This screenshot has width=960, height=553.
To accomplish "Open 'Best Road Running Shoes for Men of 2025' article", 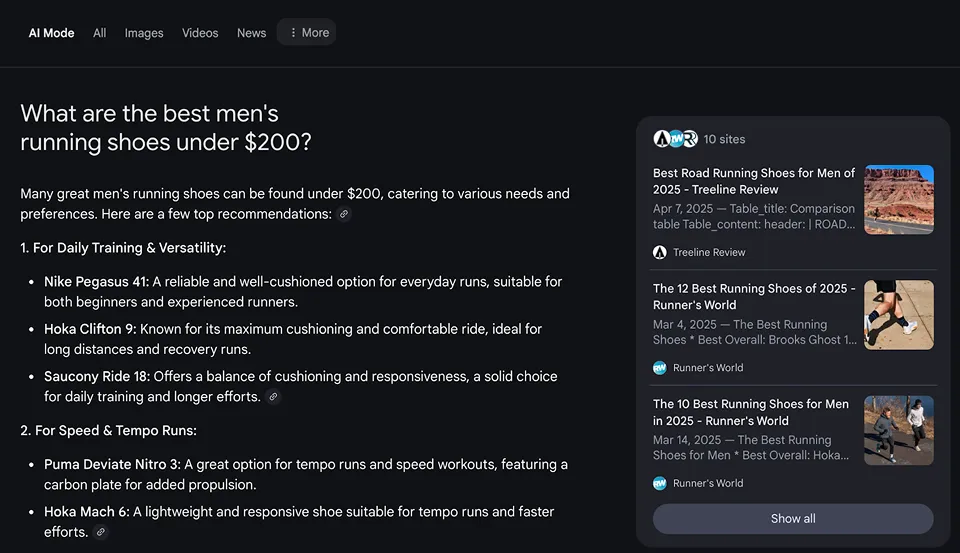I will pos(754,181).
